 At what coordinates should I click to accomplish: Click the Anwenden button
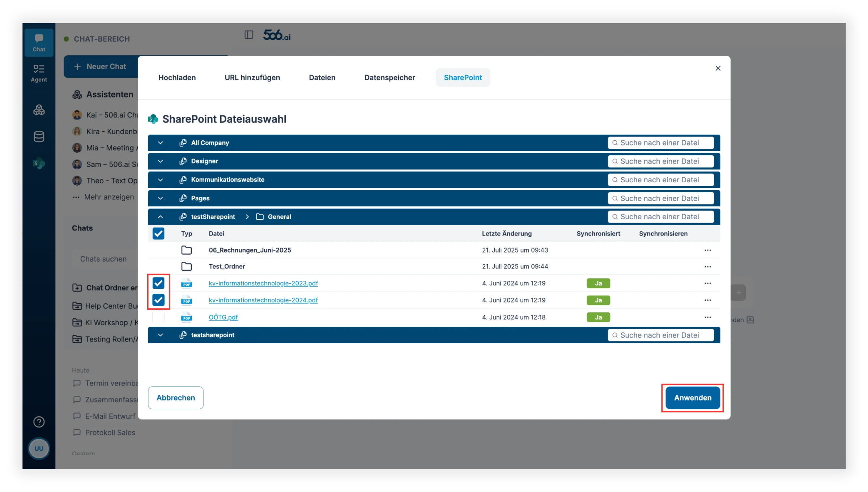coord(693,398)
